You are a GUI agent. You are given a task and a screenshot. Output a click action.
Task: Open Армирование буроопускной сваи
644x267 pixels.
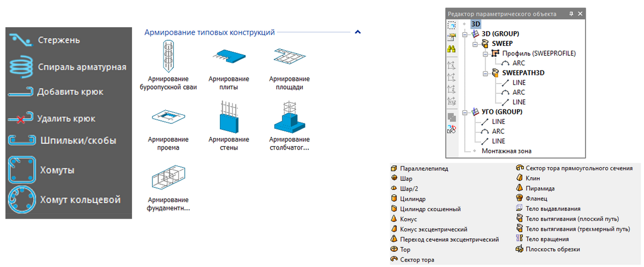click(x=169, y=65)
